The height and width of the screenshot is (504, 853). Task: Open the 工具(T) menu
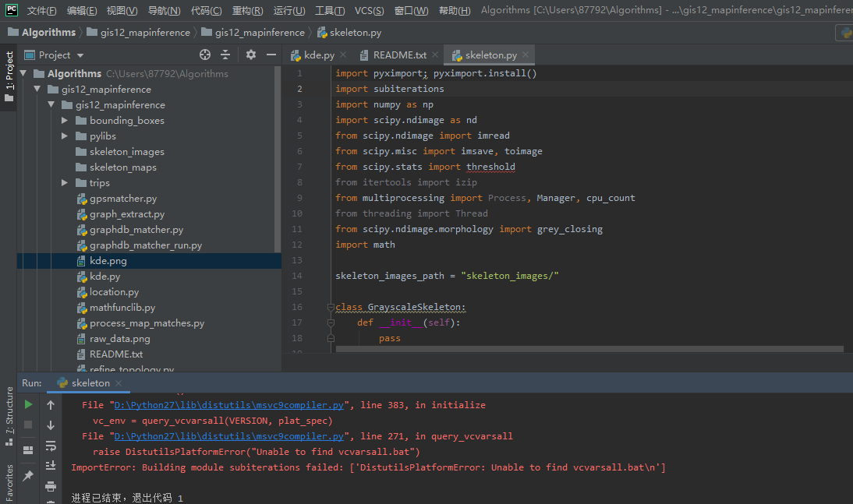[331, 10]
